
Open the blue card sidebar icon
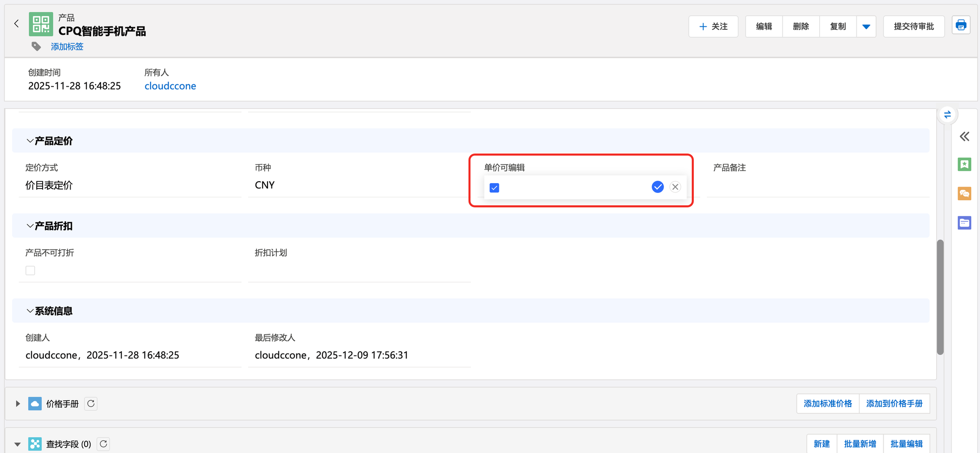(964, 223)
